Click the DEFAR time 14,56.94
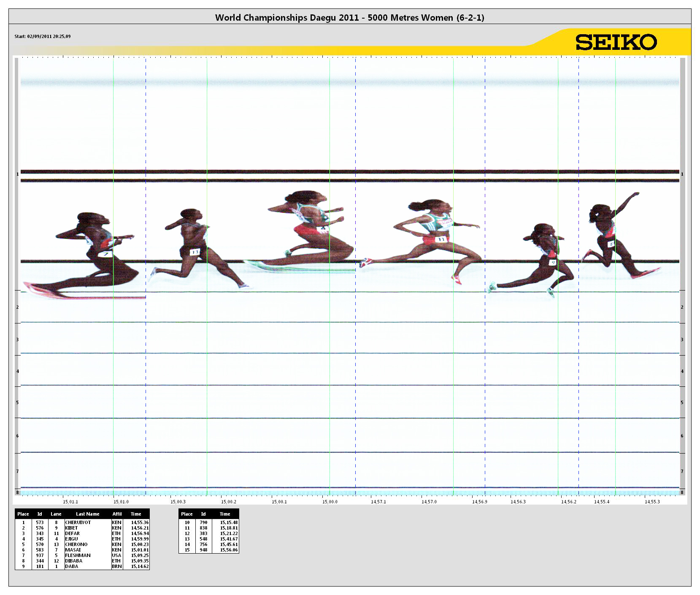The image size is (700, 595). pyautogui.click(x=140, y=533)
